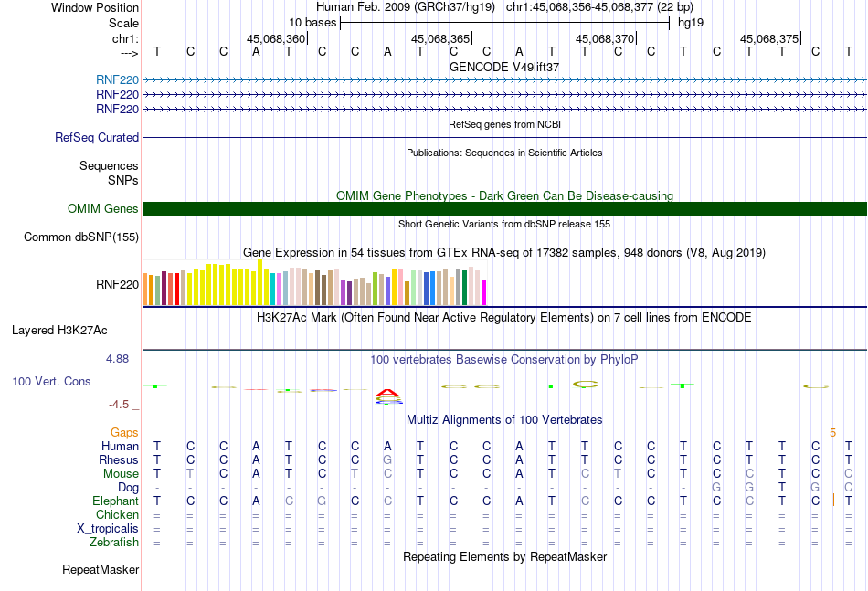Viewport: 868px width, 591px height.
Task: Select the Scale label in the ruler
Action: pyautogui.click(x=123, y=23)
